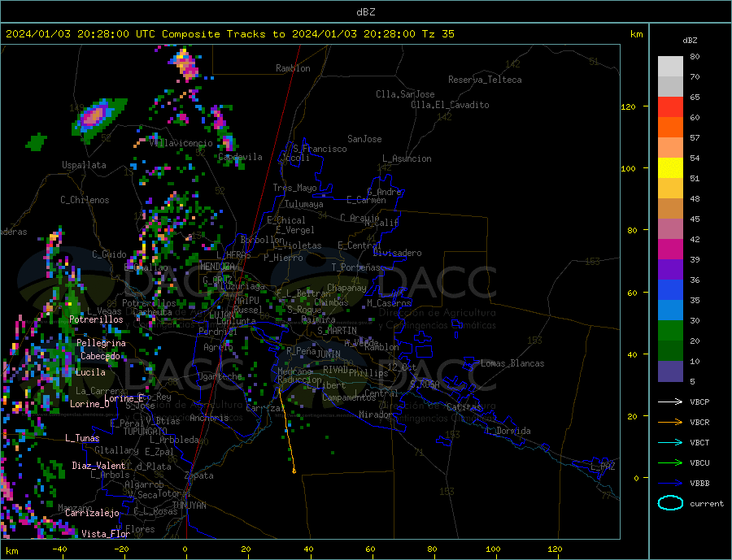Select the red swatch between 65 and 60

pos(670,106)
